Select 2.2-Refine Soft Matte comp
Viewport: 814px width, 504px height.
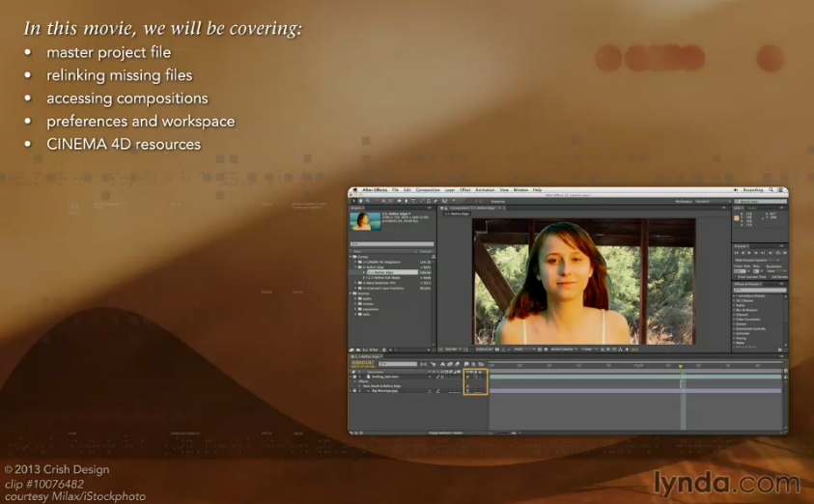pyautogui.click(x=384, y=278)
